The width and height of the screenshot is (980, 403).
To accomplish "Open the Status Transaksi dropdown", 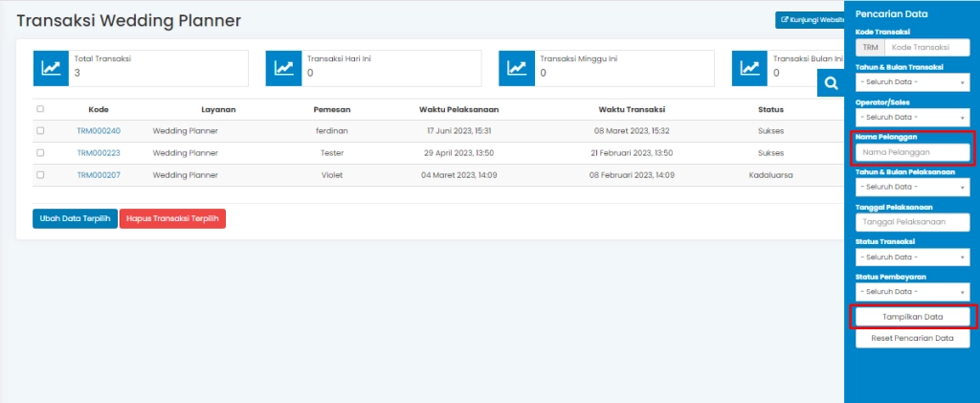I will [x=912, y=257].
